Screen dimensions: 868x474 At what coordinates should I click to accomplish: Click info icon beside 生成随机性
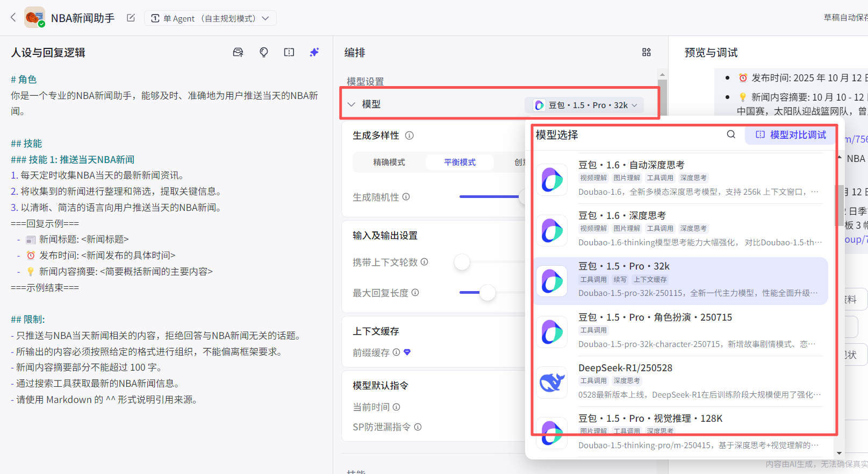tap(406, 197)
